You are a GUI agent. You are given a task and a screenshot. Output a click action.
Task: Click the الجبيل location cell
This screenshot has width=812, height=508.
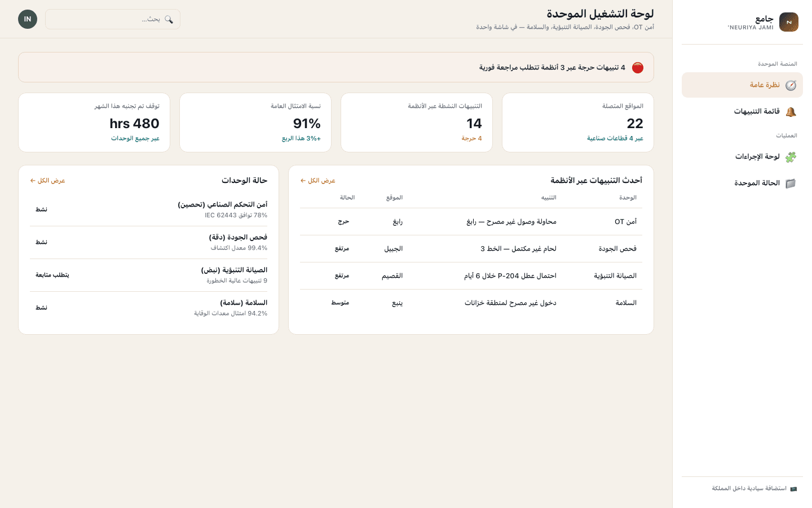tap(394, 249)
